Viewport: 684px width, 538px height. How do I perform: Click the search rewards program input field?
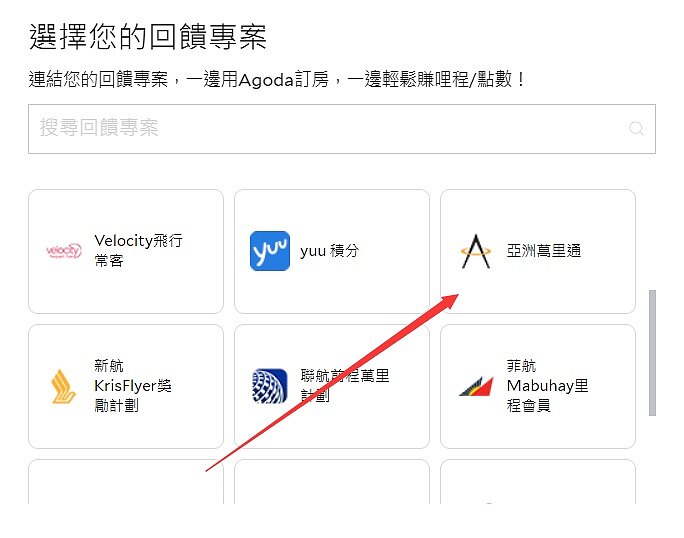pos(342,129)
